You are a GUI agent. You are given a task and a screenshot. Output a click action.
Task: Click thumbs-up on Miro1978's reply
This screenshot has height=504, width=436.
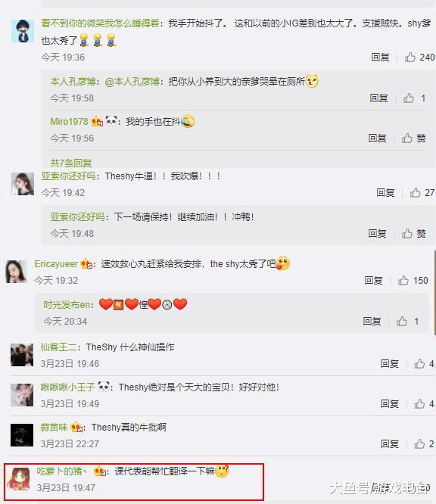[407, 138]
